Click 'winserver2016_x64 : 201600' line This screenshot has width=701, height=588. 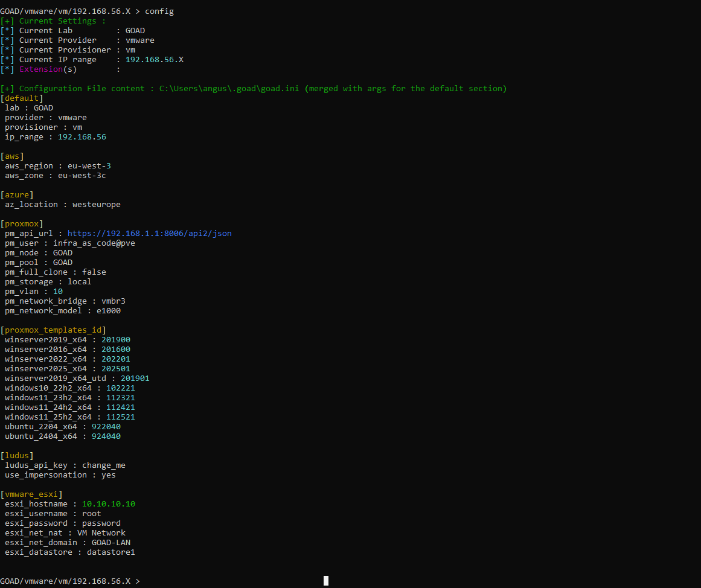tap(68, 349)
